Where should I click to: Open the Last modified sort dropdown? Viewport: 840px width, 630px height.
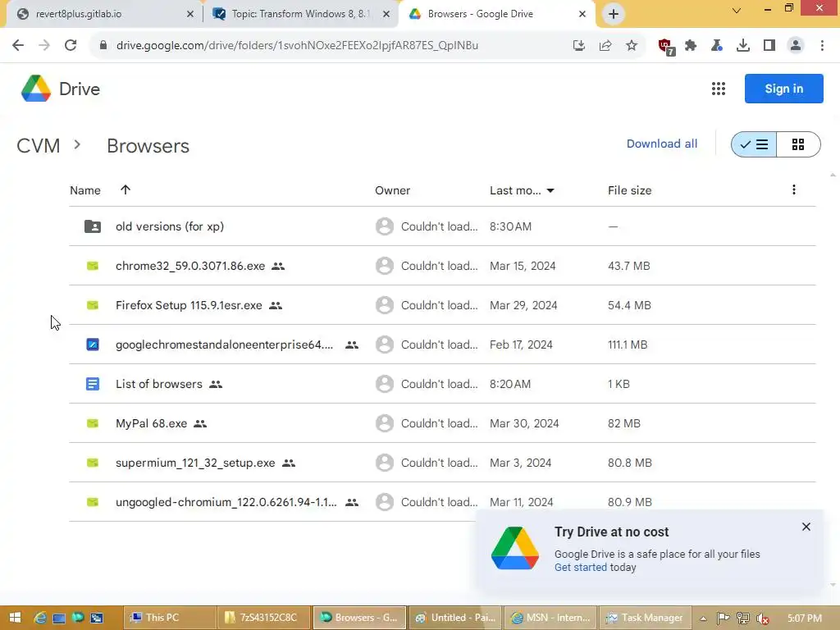[550, 190]
